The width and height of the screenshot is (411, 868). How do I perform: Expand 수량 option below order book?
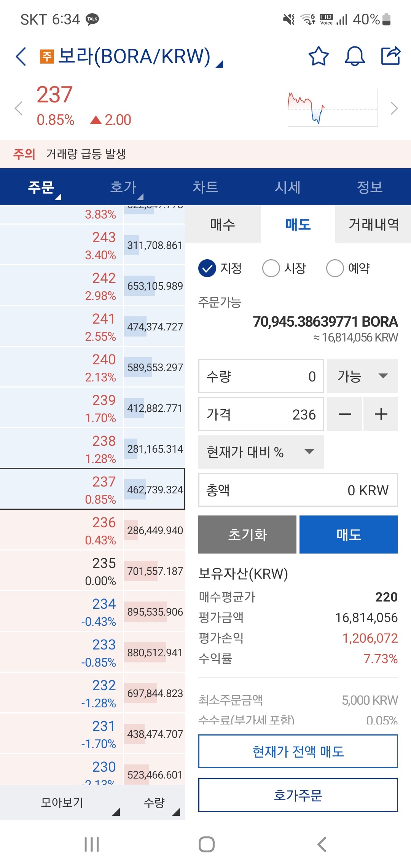155,802
